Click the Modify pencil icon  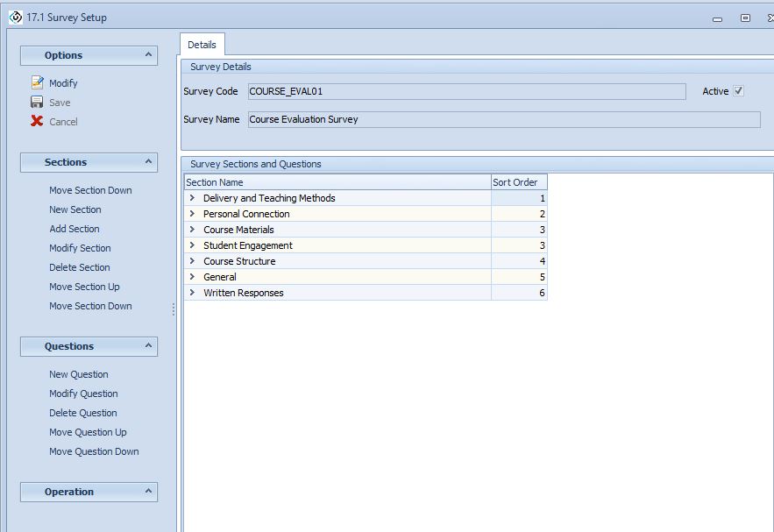pos(37,83)
